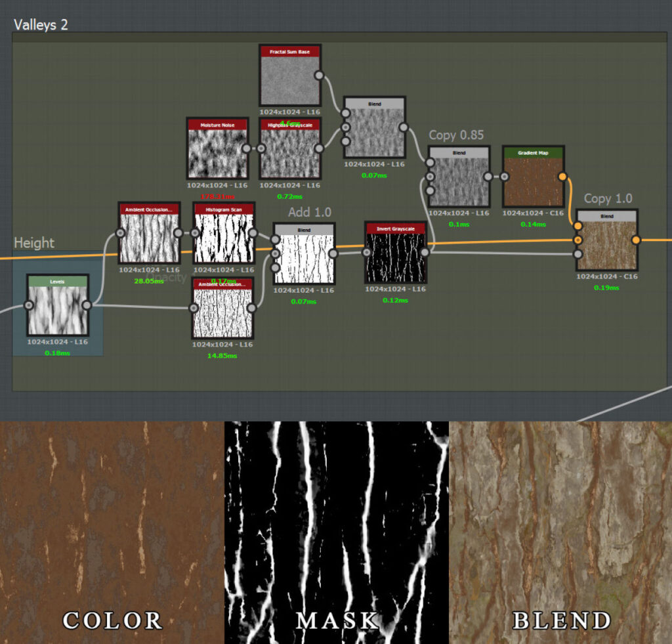Click the Copy 1.0 Blend orange output connector
672x644 pixels.
[635, 240]
